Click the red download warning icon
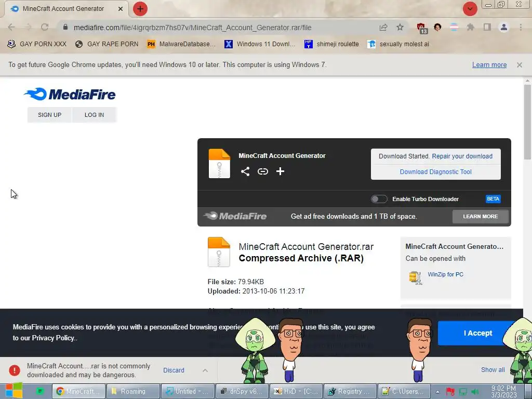Image resolution: width=532 pixels, height=399 pixels. [x=15, y=370]
